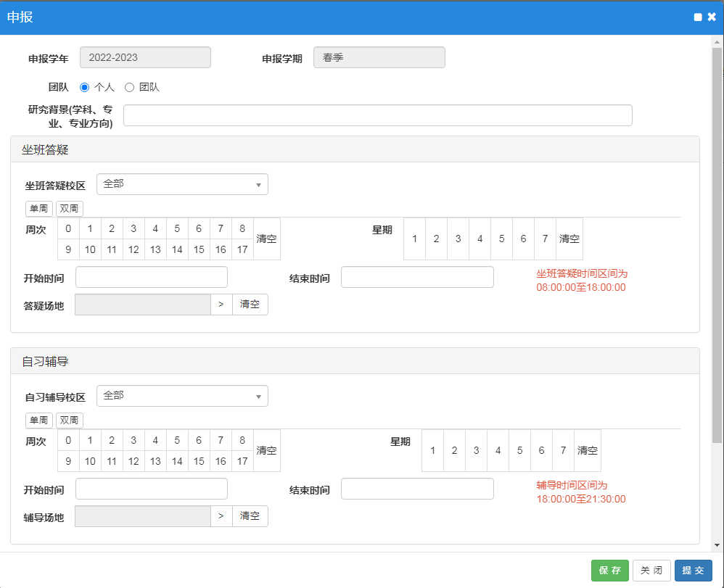724x588 pixels.
Task: Select week 12 in 自习辅导 周次 grid
Action: click(133, 461)
